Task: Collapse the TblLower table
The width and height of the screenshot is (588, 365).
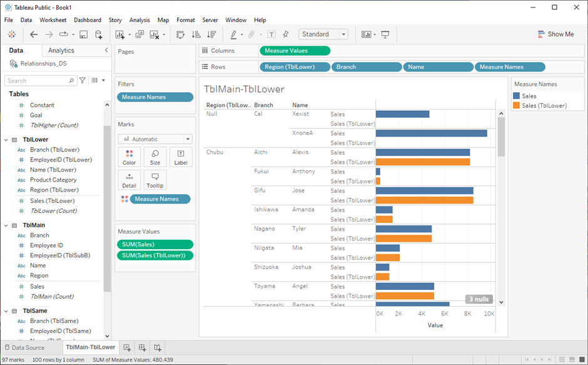Action: (x=6, y=140)
